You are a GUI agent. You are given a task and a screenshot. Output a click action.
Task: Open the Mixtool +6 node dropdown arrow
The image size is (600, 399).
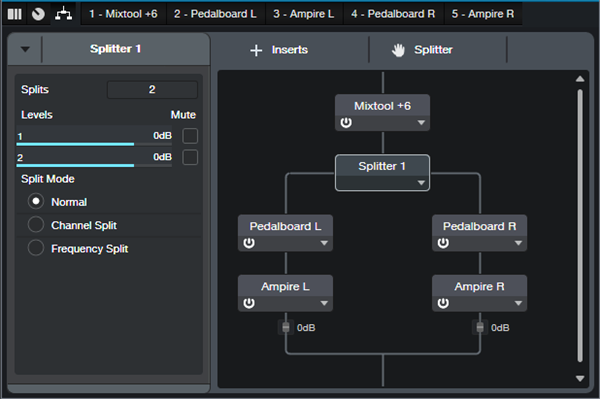421,123
